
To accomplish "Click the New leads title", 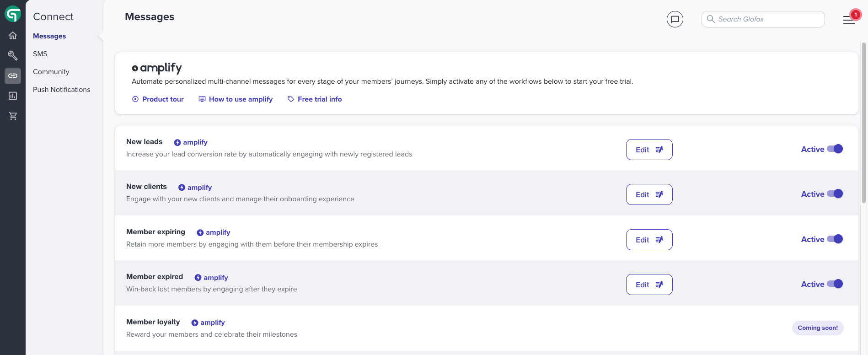I will coord(145,142).
